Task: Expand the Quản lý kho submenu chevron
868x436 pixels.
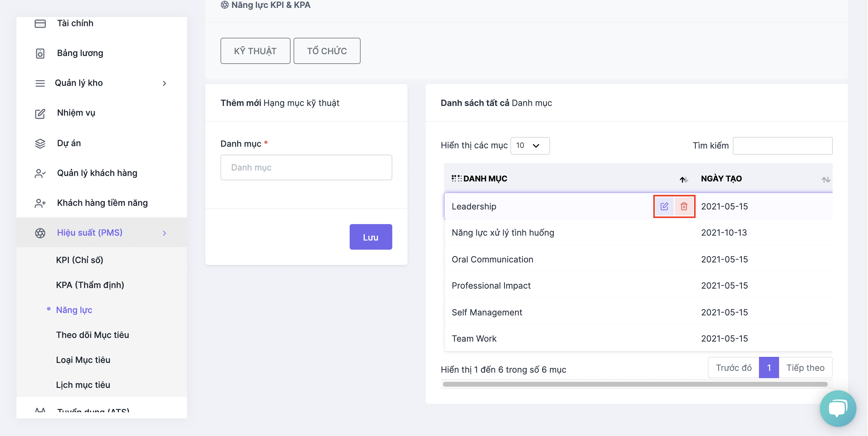Action: (164, 83)
